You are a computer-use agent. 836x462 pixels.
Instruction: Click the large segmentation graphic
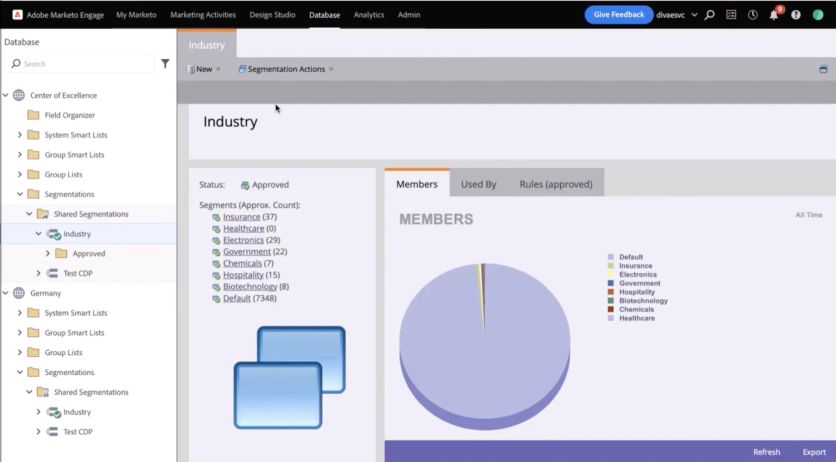click(290, 378)
